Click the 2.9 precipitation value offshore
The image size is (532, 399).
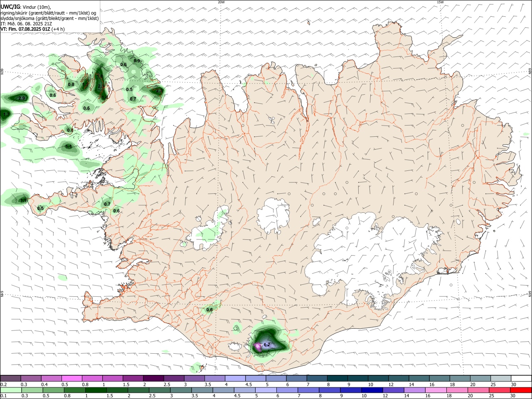(22, 98)
